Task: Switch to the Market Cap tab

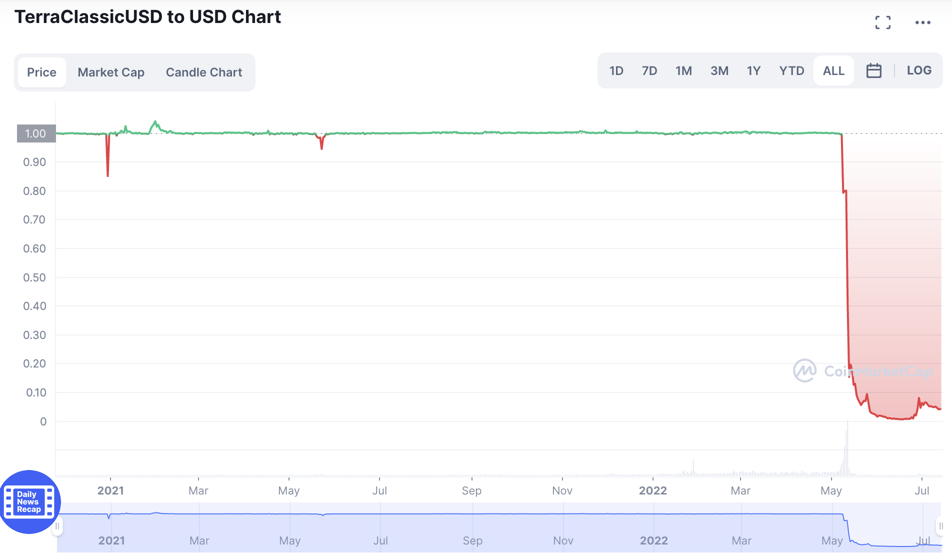Action: tap(111, 72)
